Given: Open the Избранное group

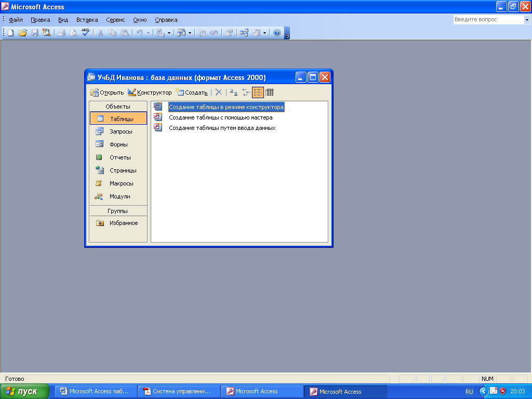Looking at the screenshot, I should click(x=118, y=223).
